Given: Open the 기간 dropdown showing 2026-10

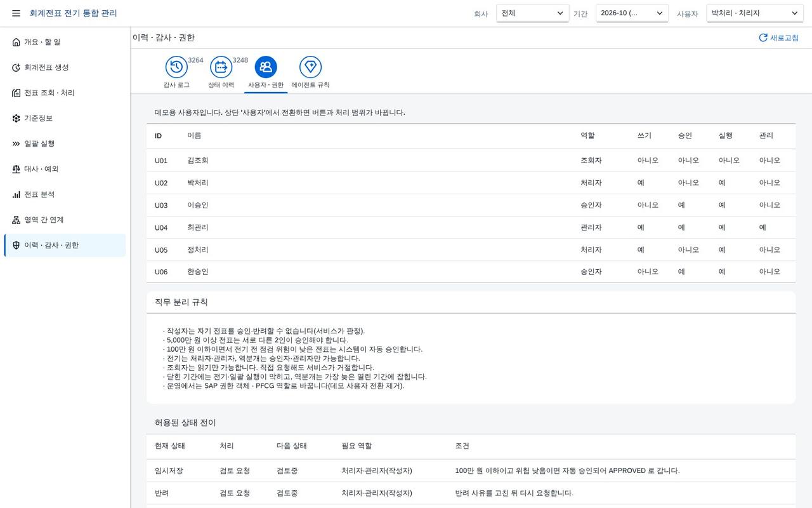Looking at the screenshot, I should point(632,13).
